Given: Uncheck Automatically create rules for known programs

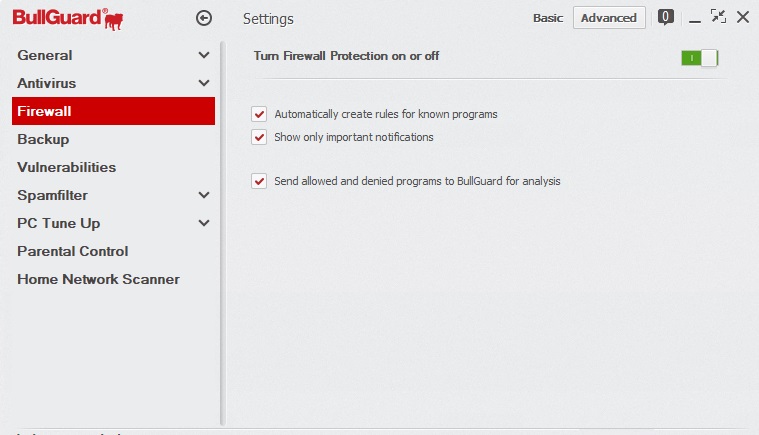Looking at the screenshot, I should pos(260,114).
